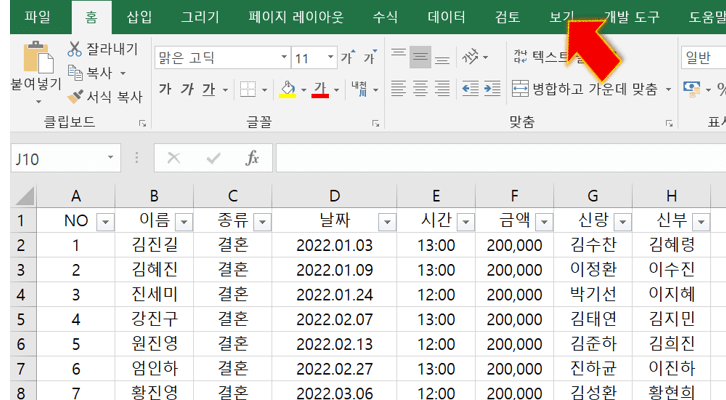Align text left in cell
726x400 pixels.
click(x=398, y=88)
